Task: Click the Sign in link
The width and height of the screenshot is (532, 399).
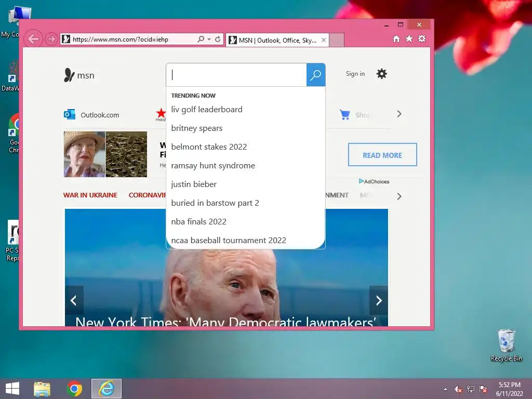Action: coord(355,74)
